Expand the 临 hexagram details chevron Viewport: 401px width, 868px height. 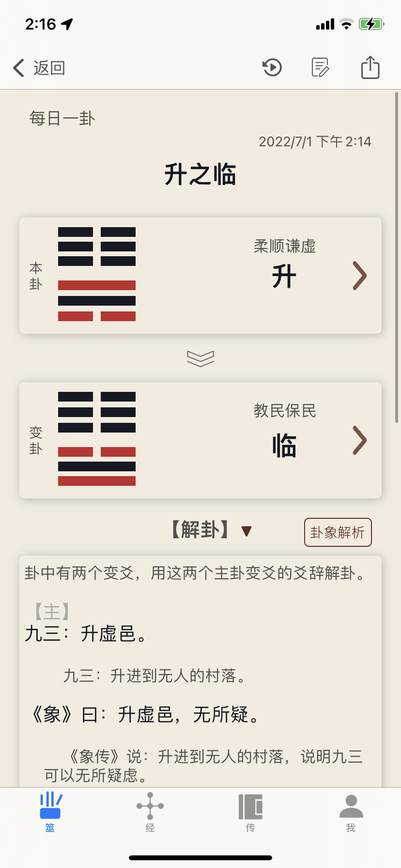click(359, 440)
